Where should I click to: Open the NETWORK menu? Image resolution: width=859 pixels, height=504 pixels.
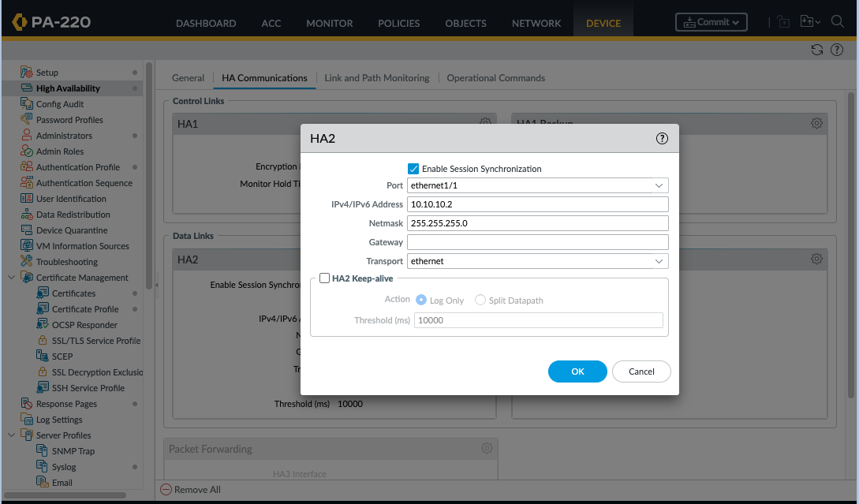[x=536, y=24]
